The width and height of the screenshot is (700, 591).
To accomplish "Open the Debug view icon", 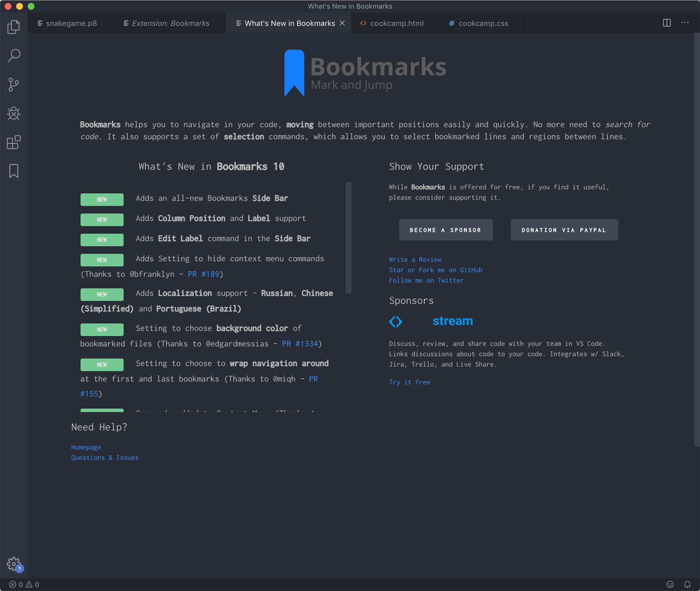I will click(14, 113).
